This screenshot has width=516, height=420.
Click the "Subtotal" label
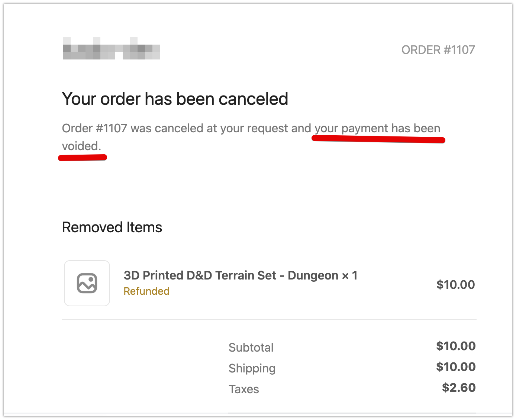(251, 348)
